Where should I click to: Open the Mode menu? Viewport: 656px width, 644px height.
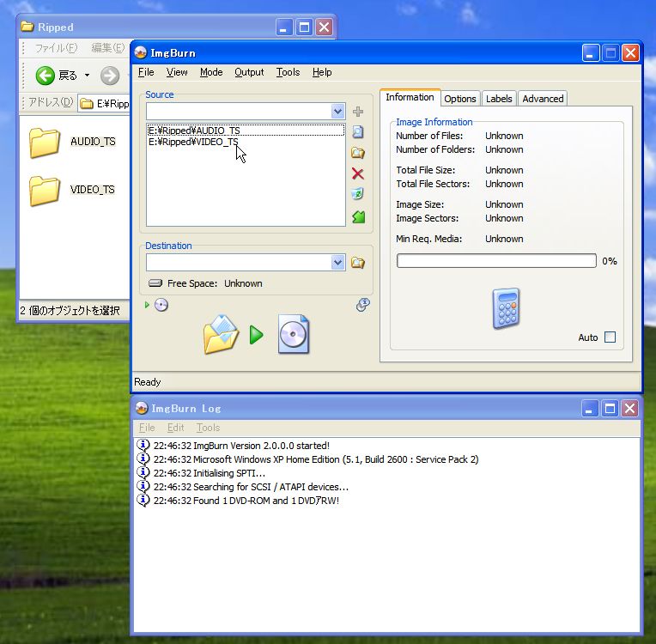pos(211,72)
